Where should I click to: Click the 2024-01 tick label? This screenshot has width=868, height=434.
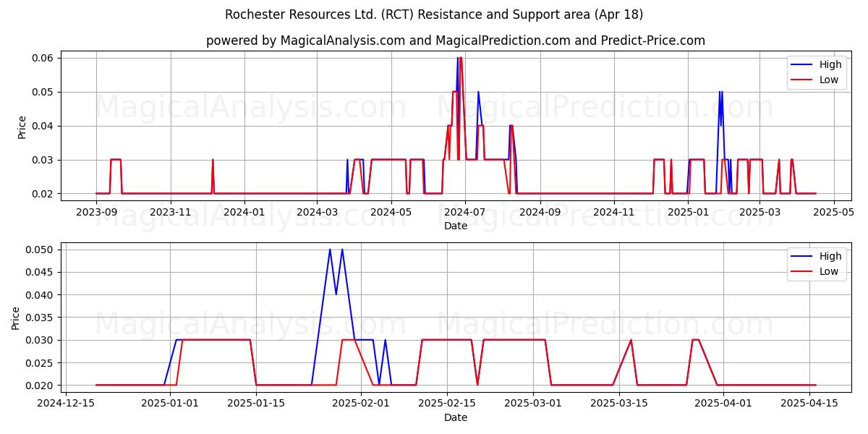click(x=244, y=212)
